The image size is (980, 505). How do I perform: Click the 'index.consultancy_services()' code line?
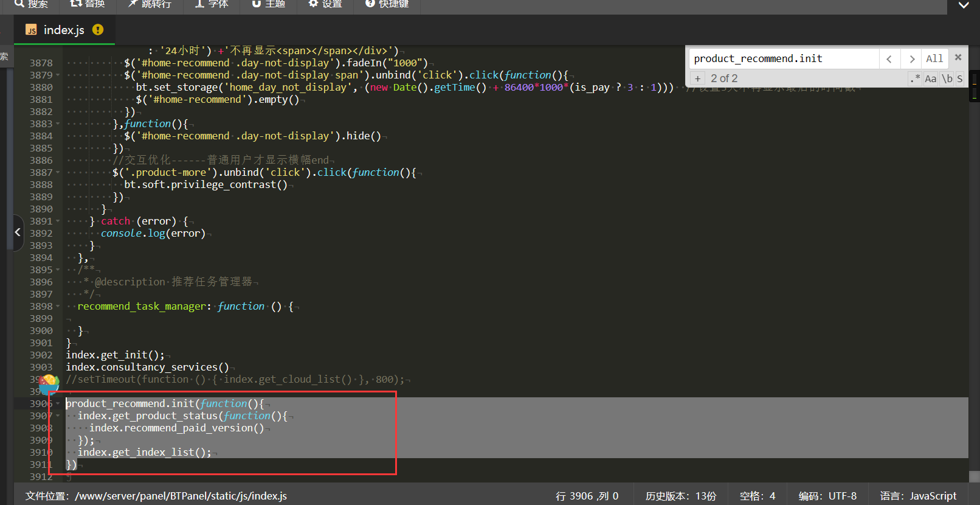147,367
